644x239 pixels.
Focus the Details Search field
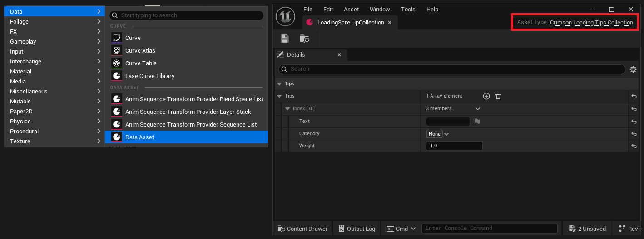pyautogui.click(x=452, y=69)
